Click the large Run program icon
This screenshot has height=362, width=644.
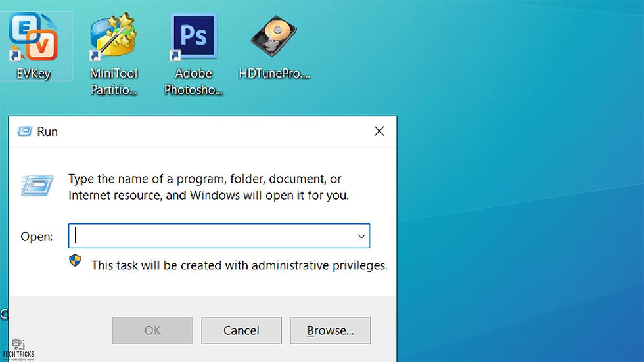37,185
